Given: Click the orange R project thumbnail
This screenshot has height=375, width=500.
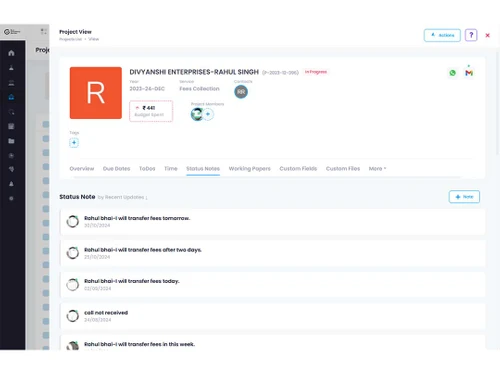Looking at the screenshot, I should point(96,93).
